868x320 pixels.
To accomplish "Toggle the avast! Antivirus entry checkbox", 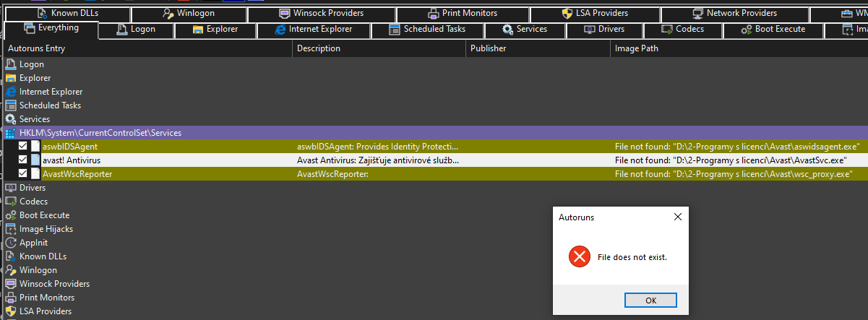I will pos(23,160).
